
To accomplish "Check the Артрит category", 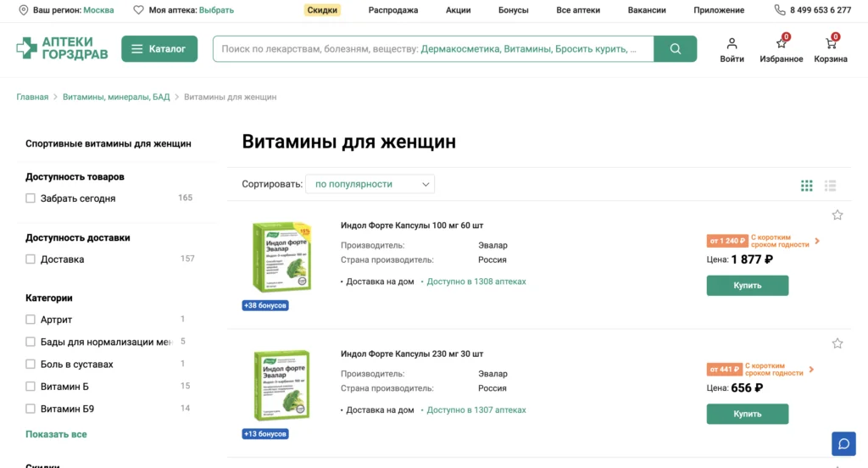I will [x=31, y=320].
